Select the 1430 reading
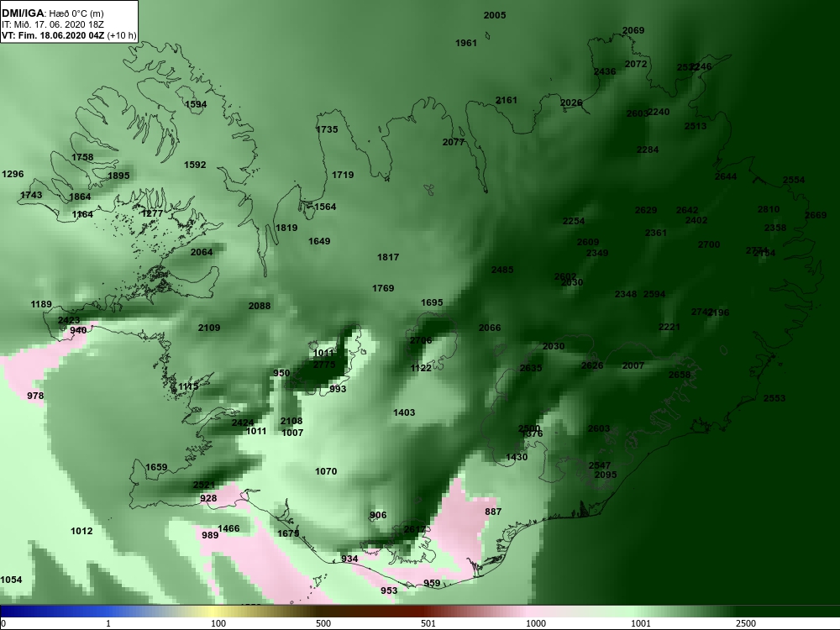This screenshot has height=630, width=840. (x=517, y=457)
